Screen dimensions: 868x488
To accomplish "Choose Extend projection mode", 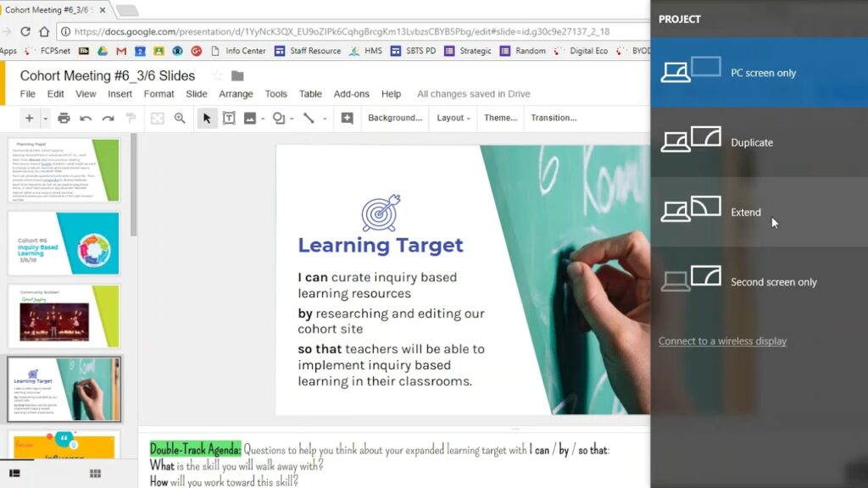I will tap(746, 213).
